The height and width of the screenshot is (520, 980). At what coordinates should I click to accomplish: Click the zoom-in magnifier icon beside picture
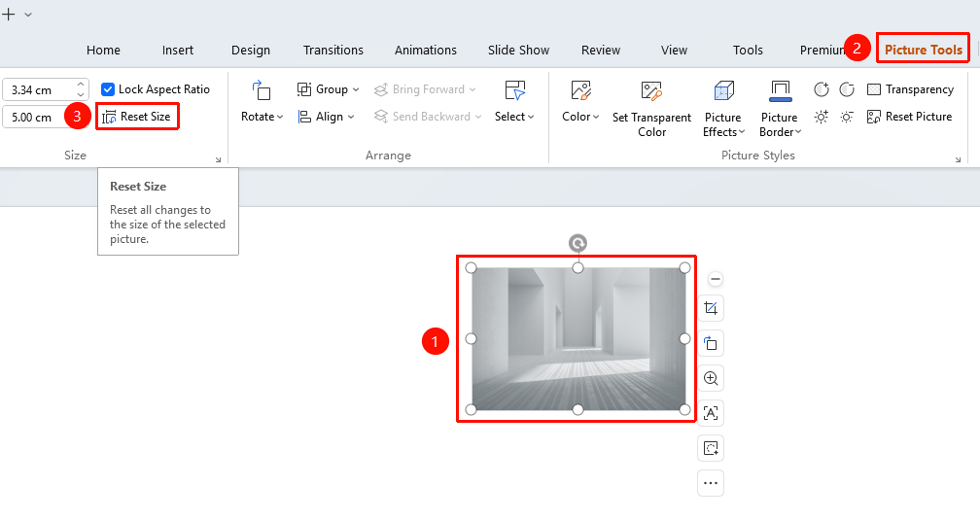coord(711,378)
